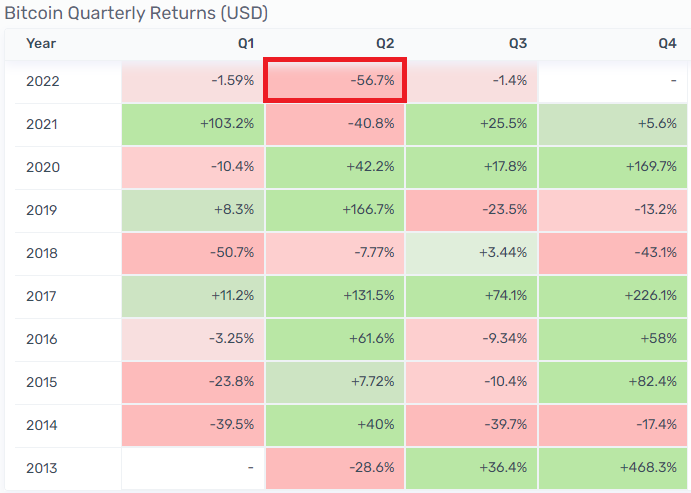Click the Q2 column header
The height and width of the screenshot is (493, 691).
(385, 44)
